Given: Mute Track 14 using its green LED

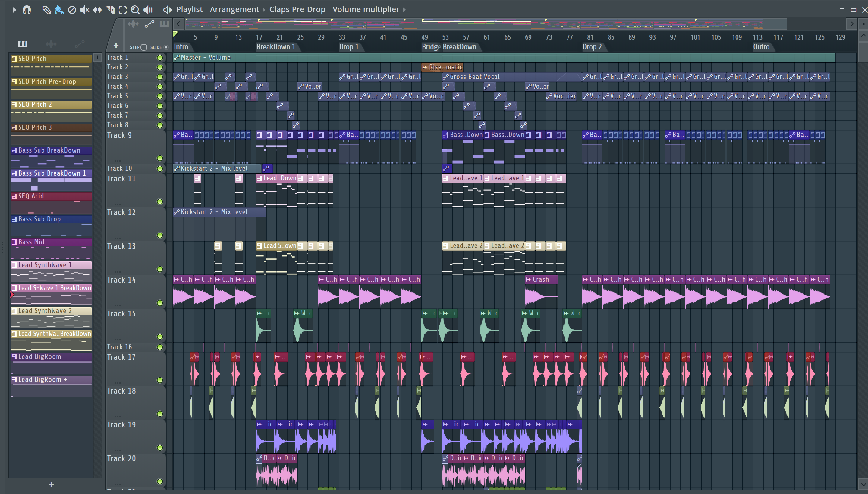Looking at the screenshot, I should pos(160,303).
